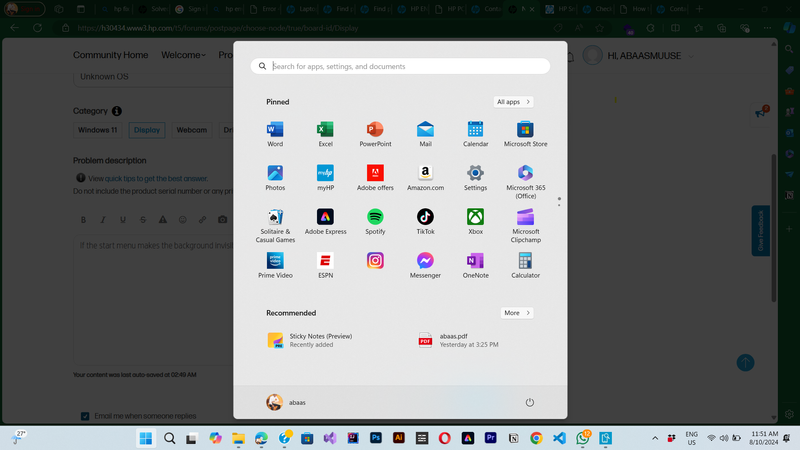
Task: Open Settings from pinned apps
Action: tap(475, 178)
